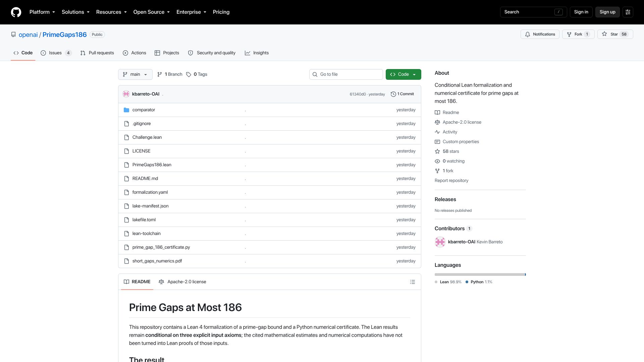Expand the Platform menu
The image size is (644, 362).
[x=42, y=12]
